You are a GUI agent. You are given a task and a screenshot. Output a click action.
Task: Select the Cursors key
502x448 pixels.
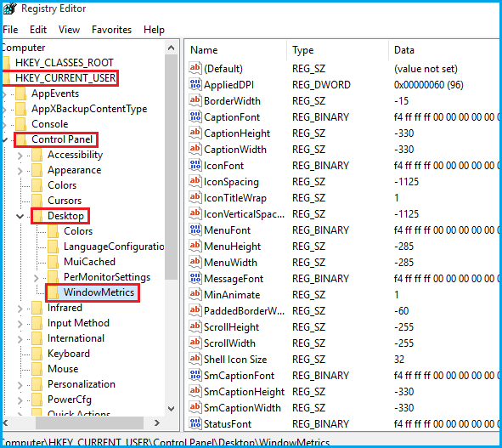coord(65,201)
